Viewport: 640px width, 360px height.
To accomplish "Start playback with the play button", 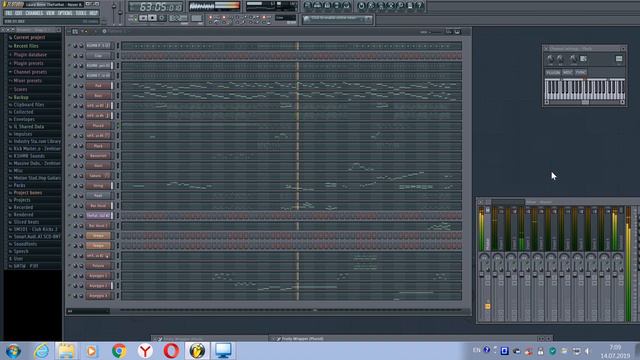I will pos(143,18).
